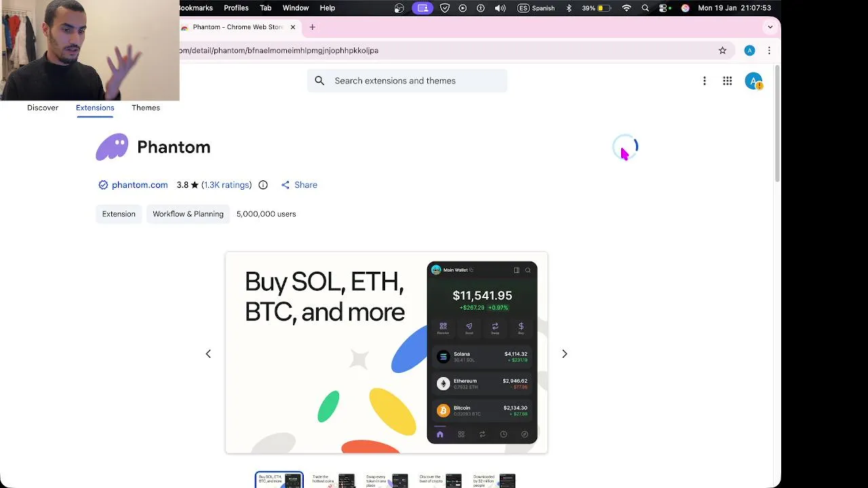868x488 pixels.
Task: Open the 1.3K ratings link
Action: [226, 185]
